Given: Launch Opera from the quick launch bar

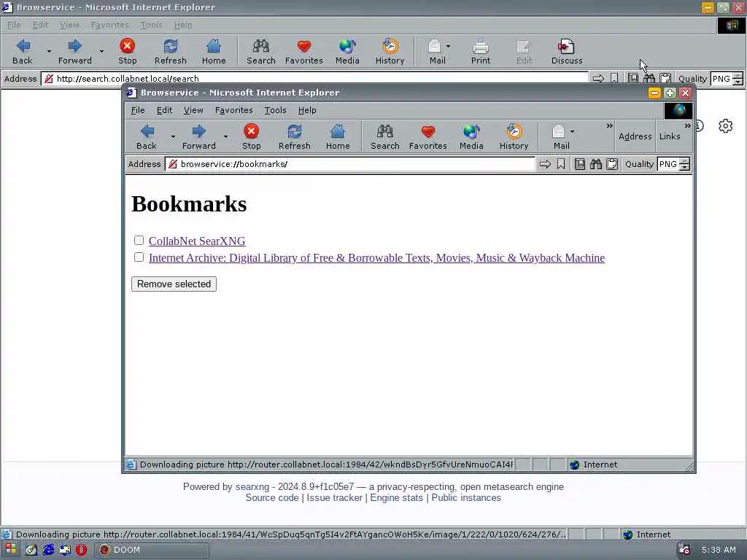Looking at the screenshot, I should [82, 550].
